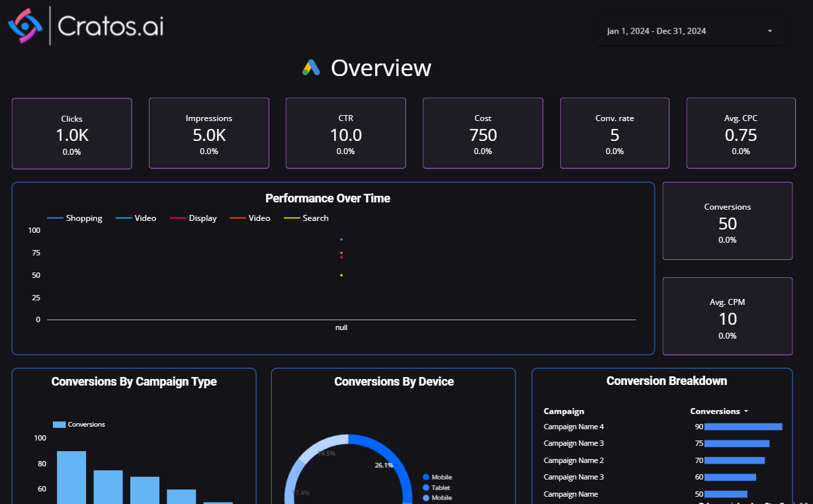Image resolution: width=813 pixels, height=504 pixels.
Task: Sort the table with the Conversions header arrow
Action: coord(746,411)
